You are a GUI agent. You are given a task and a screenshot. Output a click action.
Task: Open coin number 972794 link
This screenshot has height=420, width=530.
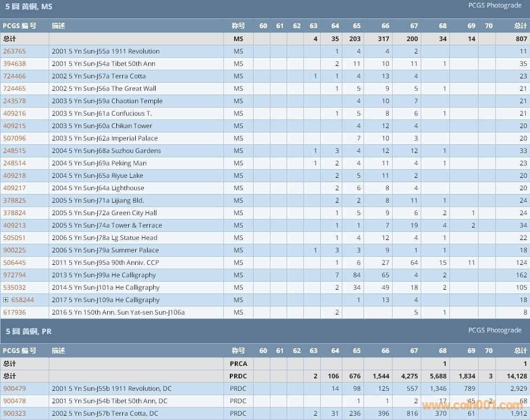15,275
